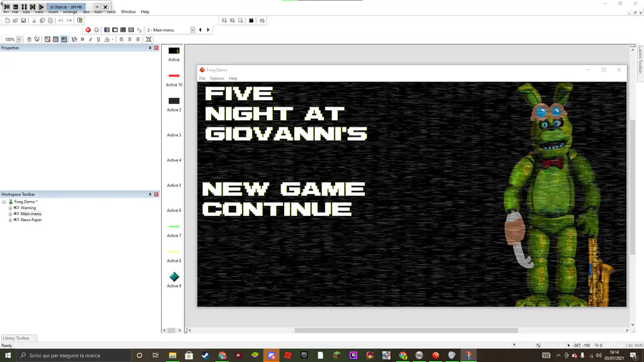This screenshot has height=362, width=644.
Task: Click the red back navigation arrow
Action: click(x=88, y=30)
